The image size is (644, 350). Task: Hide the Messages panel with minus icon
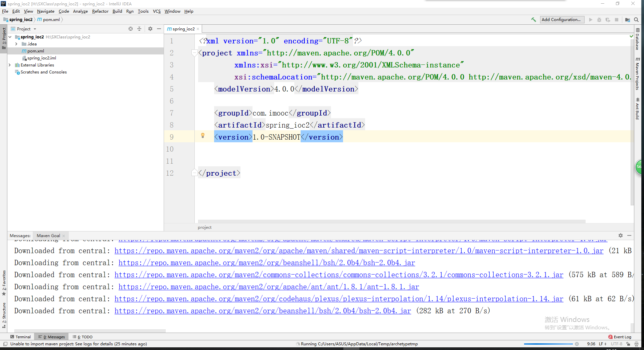click(x=629, y=235)
